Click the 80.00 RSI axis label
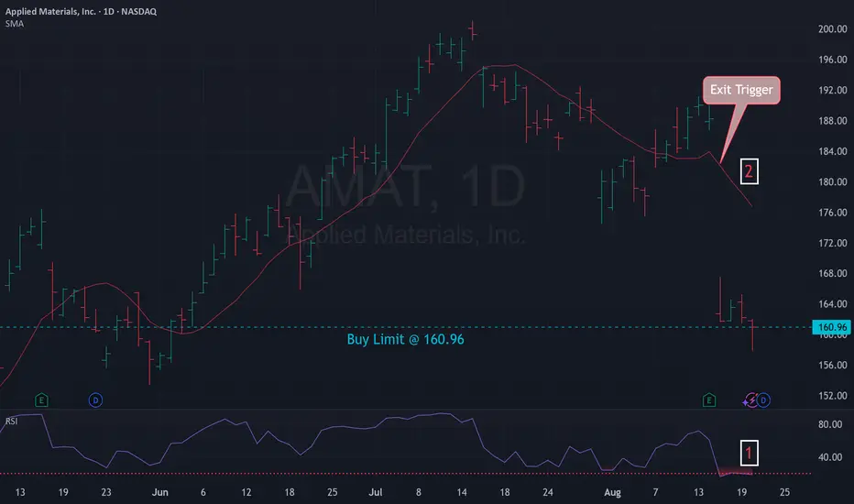 point(830,424)
